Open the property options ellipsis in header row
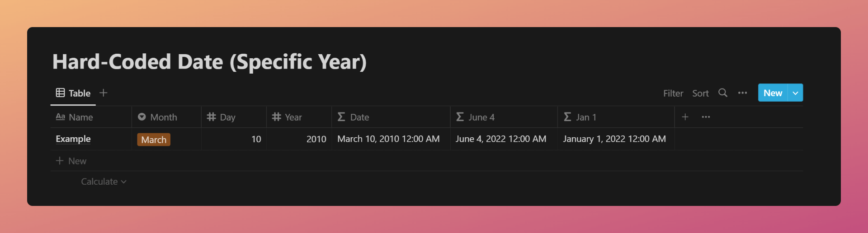The height and width of the screenshot is (233, 868). point(706,117)
